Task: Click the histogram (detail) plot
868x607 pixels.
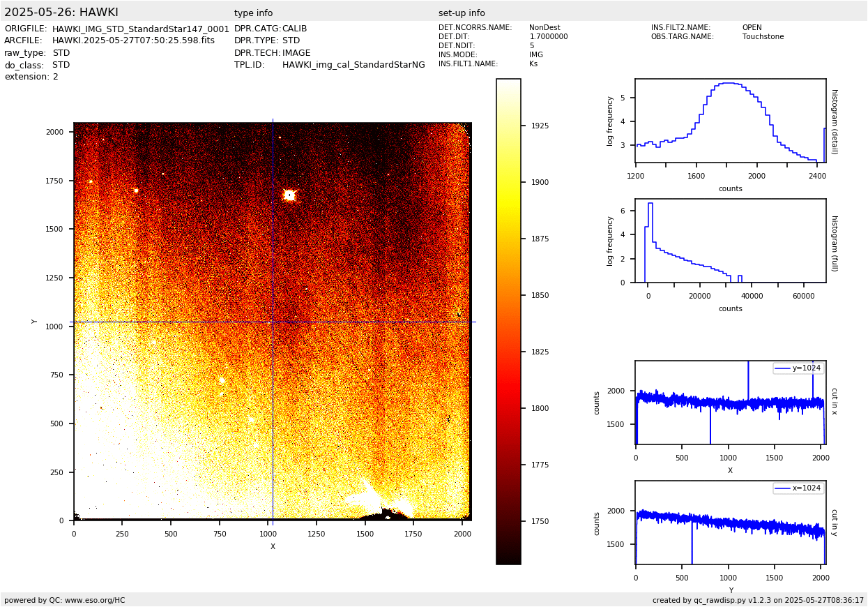Action: (x=730, y=121)
